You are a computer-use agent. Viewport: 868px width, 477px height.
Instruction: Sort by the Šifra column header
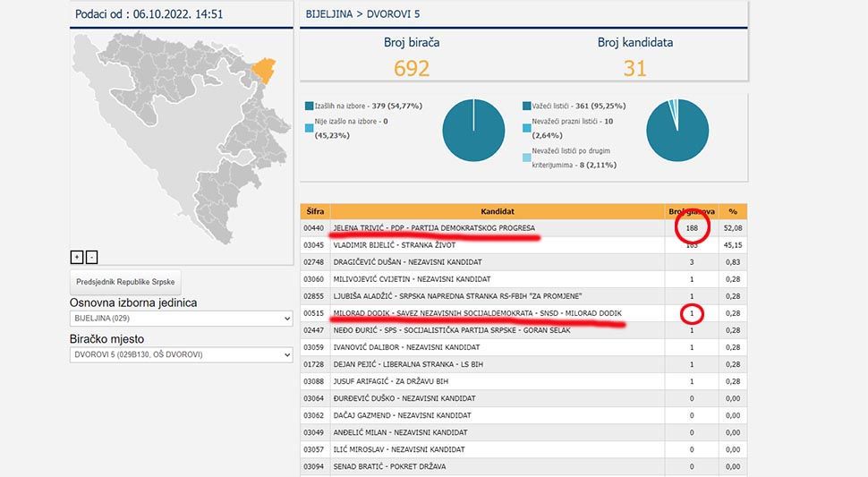pyautogui.click(x=315, y=212)
